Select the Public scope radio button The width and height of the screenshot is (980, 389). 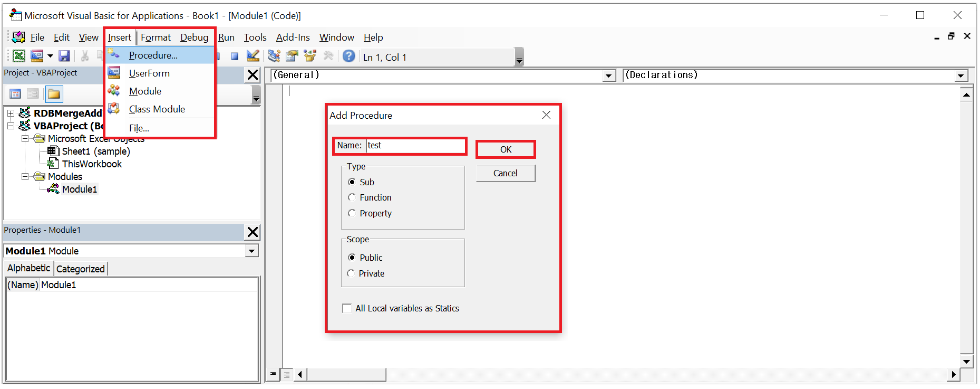coord(352,258)
